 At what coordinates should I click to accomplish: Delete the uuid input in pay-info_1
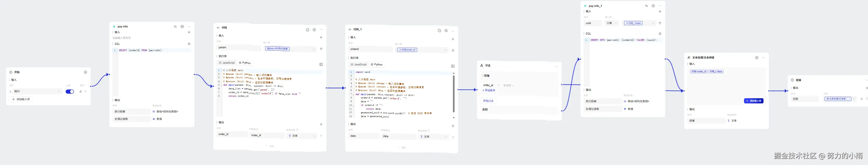(x=660, y=23)
